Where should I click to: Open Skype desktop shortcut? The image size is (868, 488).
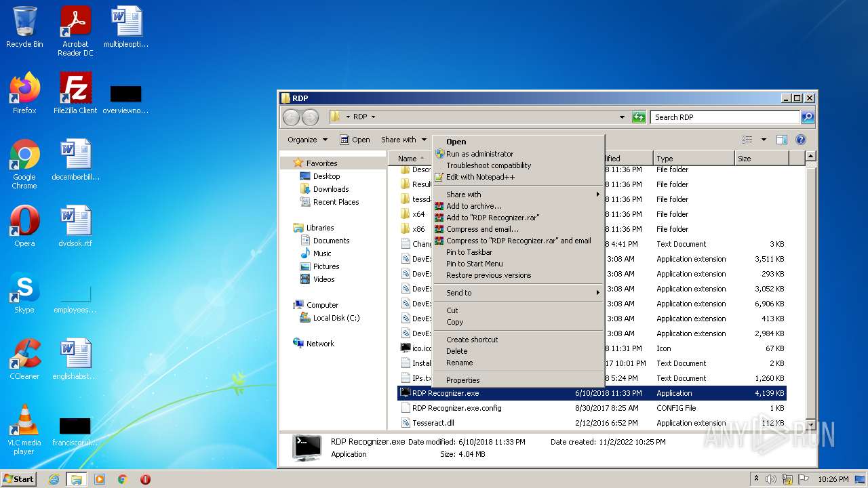click(24, 293)
